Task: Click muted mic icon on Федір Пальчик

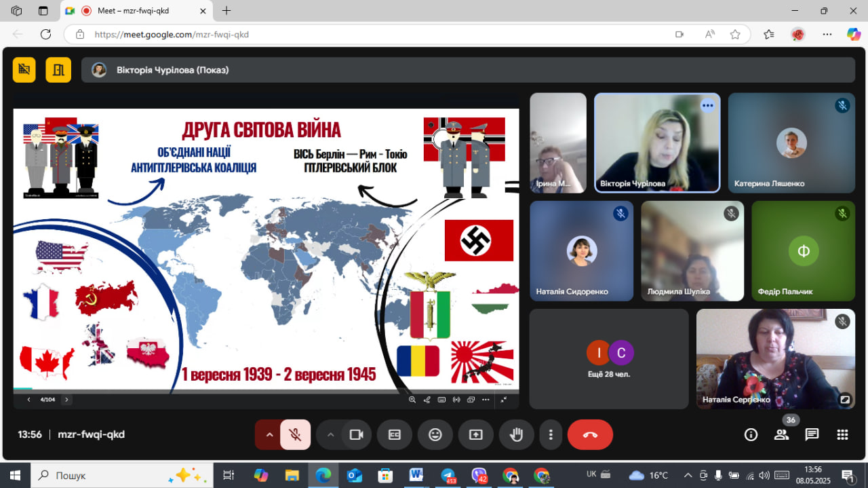Action: (842, 213)
